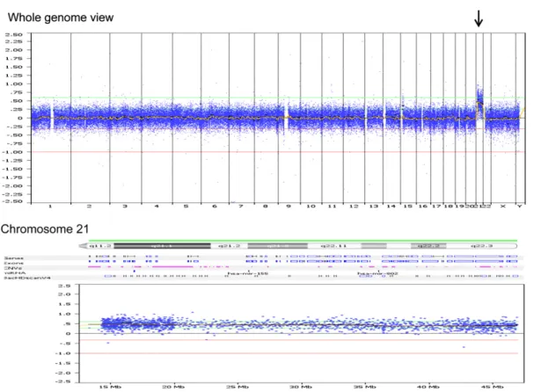Image resolution: width=541 pixels, height=392 pixels.
Task: Click the 15 Mb tick label
Action: 110,387
